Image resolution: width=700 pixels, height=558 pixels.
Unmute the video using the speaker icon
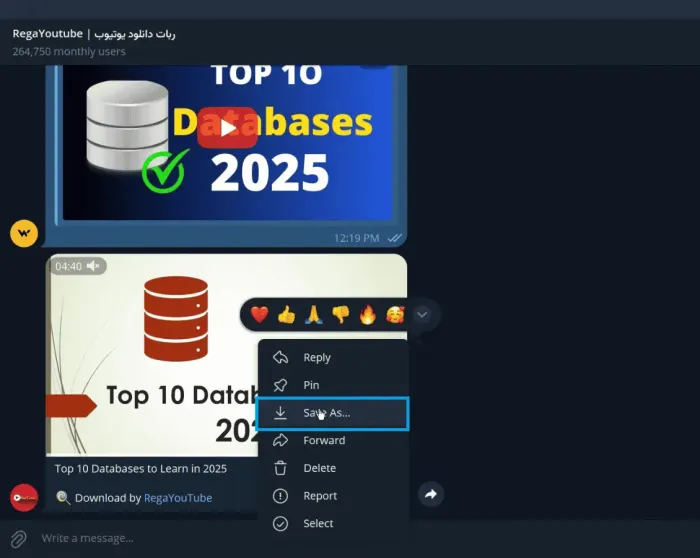93,266
